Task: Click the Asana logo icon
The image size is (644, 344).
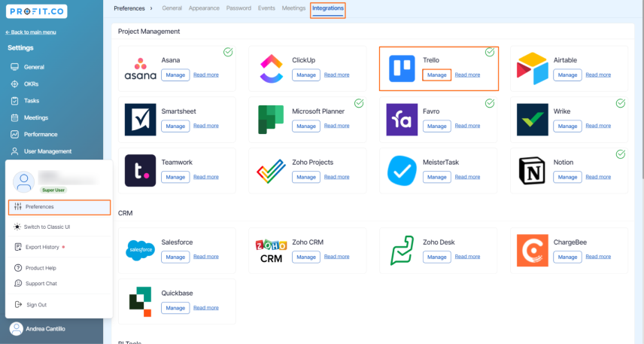Action: (141, 68)
